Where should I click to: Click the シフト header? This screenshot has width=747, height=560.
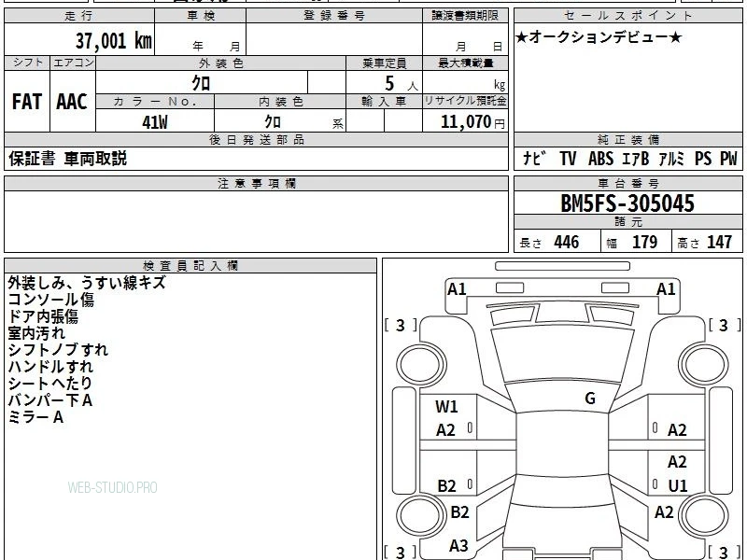pyautogui.click(x=27, y=63)
